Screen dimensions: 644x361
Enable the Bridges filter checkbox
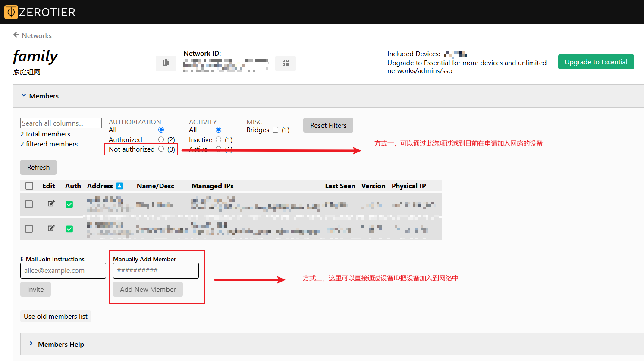(x=275, y=130)
